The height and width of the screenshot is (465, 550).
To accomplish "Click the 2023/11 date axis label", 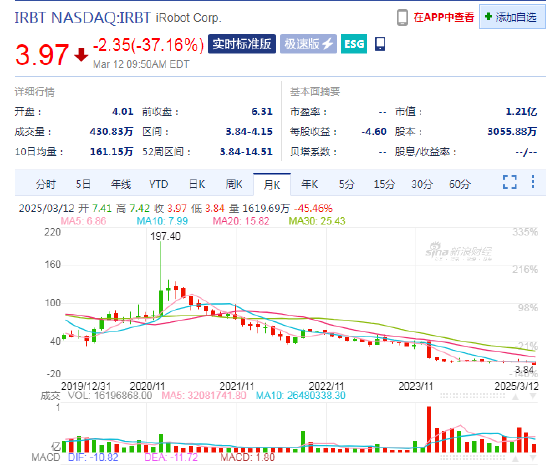I will point(416,386).
